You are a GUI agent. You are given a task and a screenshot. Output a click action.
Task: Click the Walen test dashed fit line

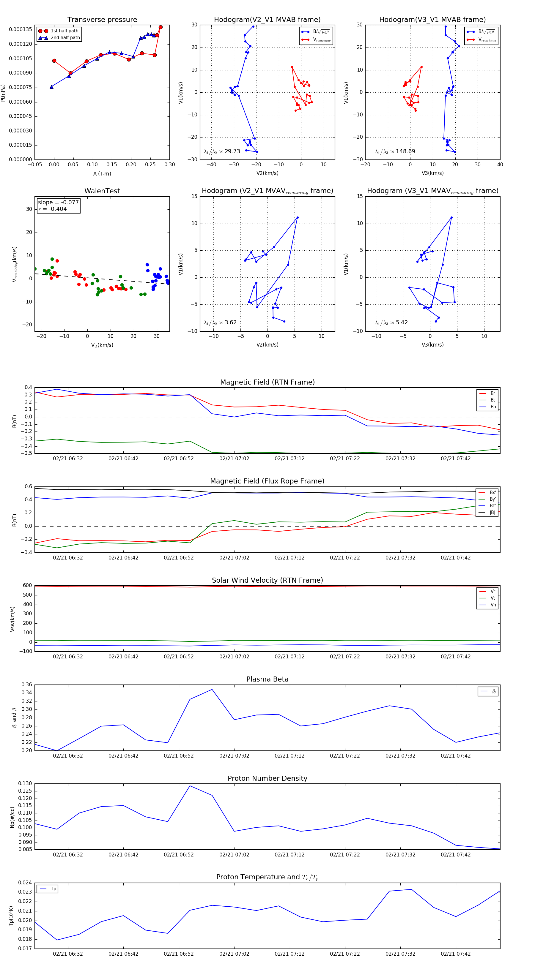(102, 279)
